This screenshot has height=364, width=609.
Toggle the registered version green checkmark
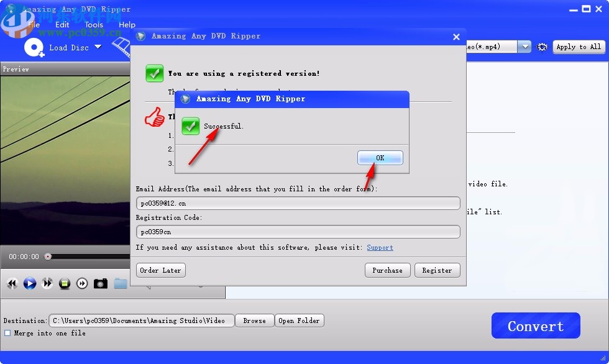point(154,73)
